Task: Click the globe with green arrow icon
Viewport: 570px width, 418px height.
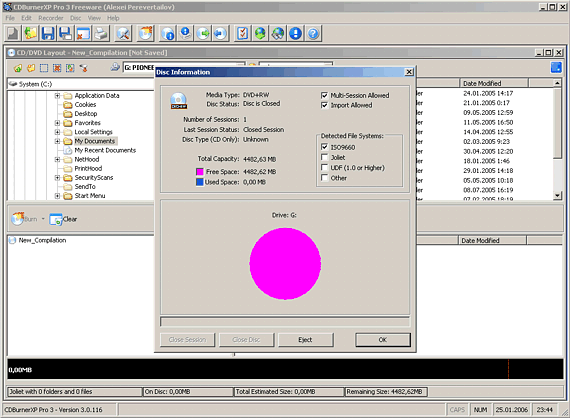Action: click(x=260, y=33)
